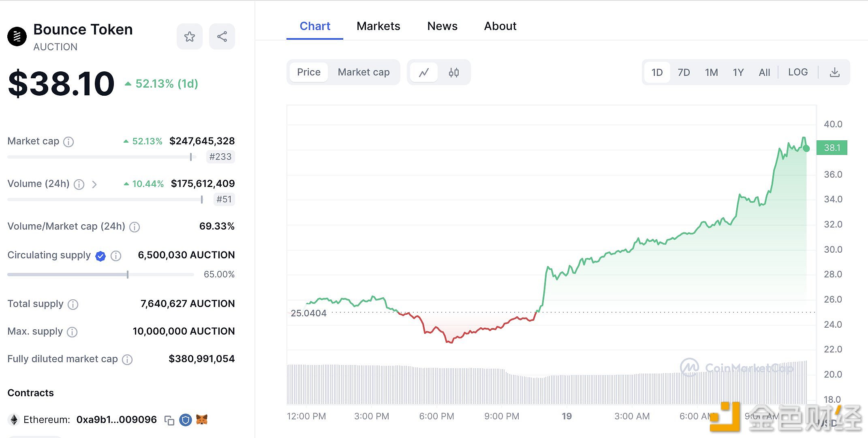Select the Market cap chart toggle

point(363,72)
